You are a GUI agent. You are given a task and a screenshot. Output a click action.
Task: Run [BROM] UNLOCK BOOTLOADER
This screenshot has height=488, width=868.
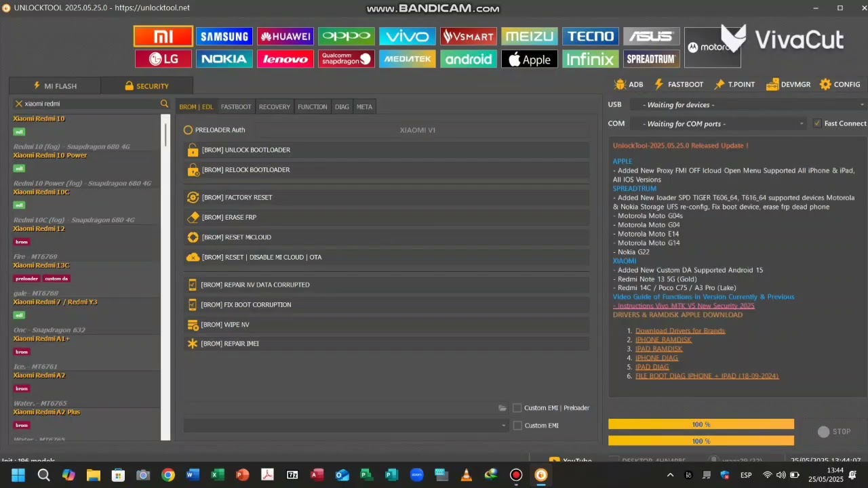click(x=387, y=150)
